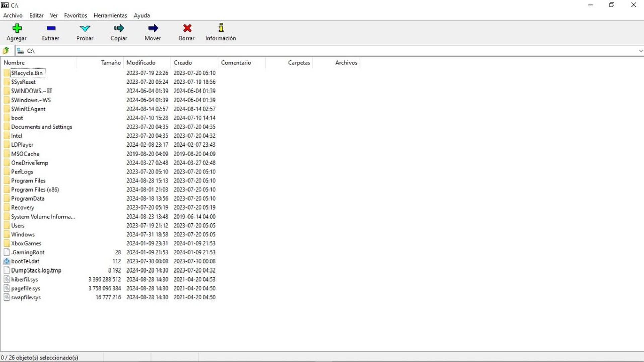Viewport: 644px width, 362px height.
Task: Click into the C:\ address path field
Action: 302,51
